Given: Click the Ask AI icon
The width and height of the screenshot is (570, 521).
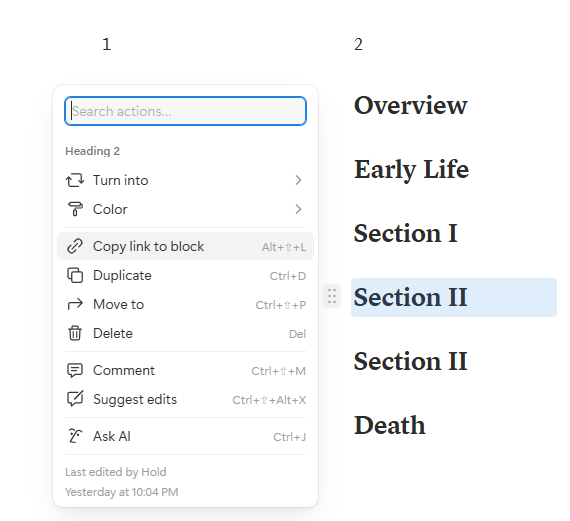Looking at the screenshot, I should coord(75,436).
